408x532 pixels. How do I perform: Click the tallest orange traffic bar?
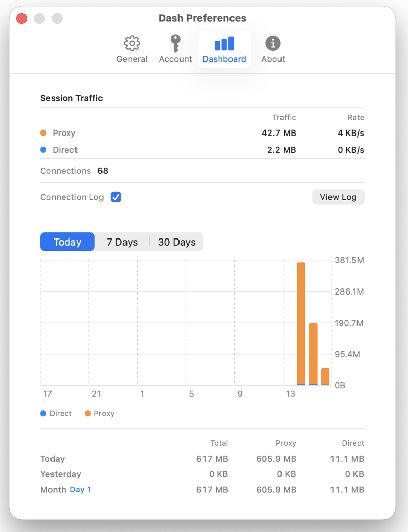click(x=301, y=321)
